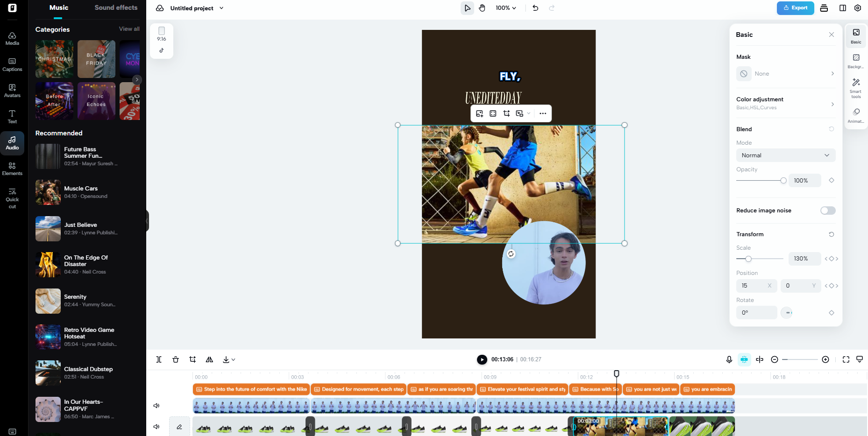Click the split clip icon in timeline toolbar
Viewport: 868px width, 436px height.
click(159, 359)
